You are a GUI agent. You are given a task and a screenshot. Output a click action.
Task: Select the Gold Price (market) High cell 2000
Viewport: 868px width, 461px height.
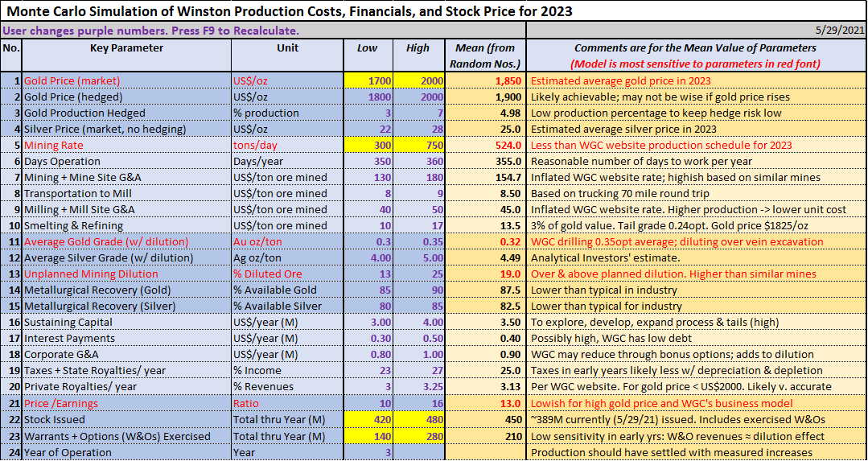[x=419, y=80]
